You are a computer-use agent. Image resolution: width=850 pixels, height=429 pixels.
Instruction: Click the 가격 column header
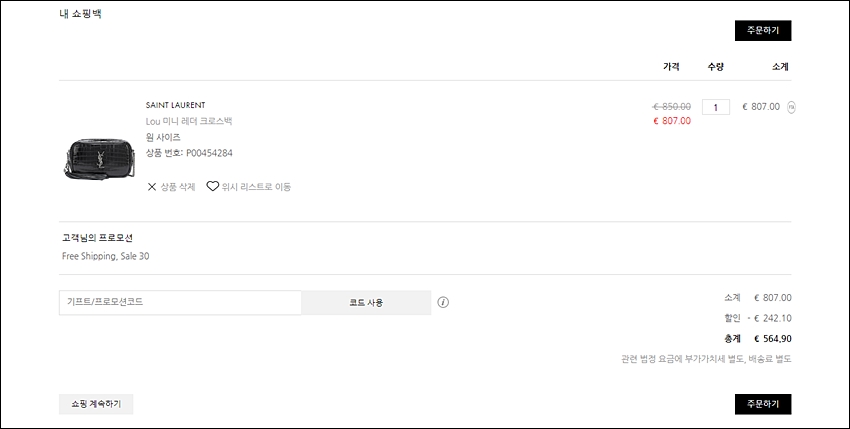[x=671, y=67]
